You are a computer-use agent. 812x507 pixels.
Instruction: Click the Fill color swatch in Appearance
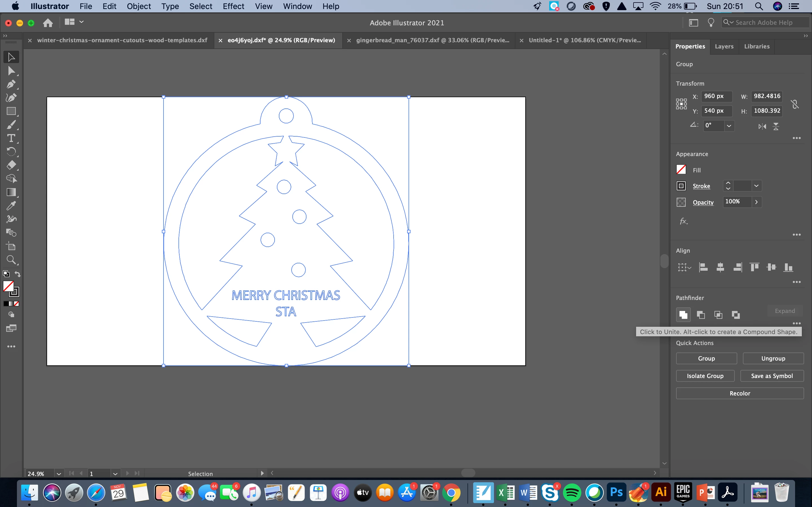pos(681,170)
